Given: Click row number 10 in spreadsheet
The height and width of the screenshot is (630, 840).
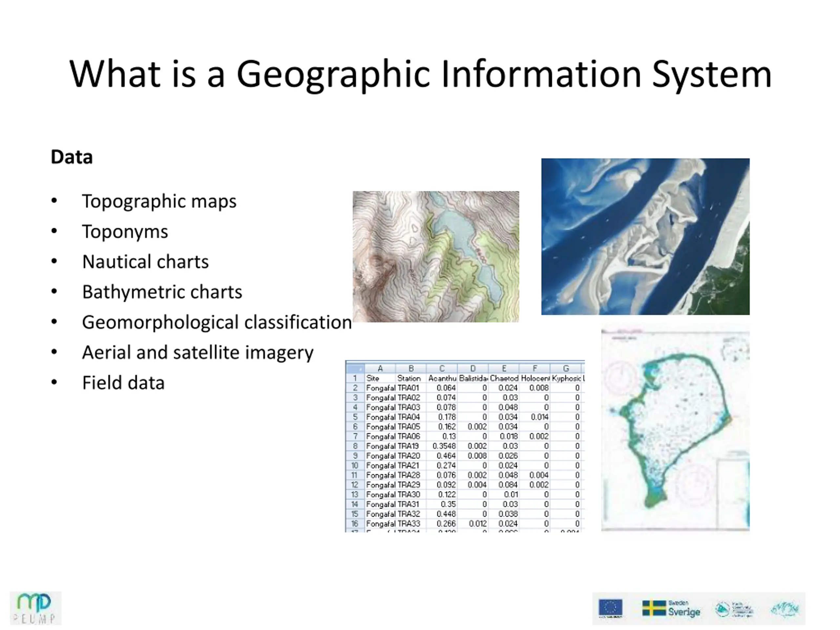Looking at the screenshot, I should (355, 466).
